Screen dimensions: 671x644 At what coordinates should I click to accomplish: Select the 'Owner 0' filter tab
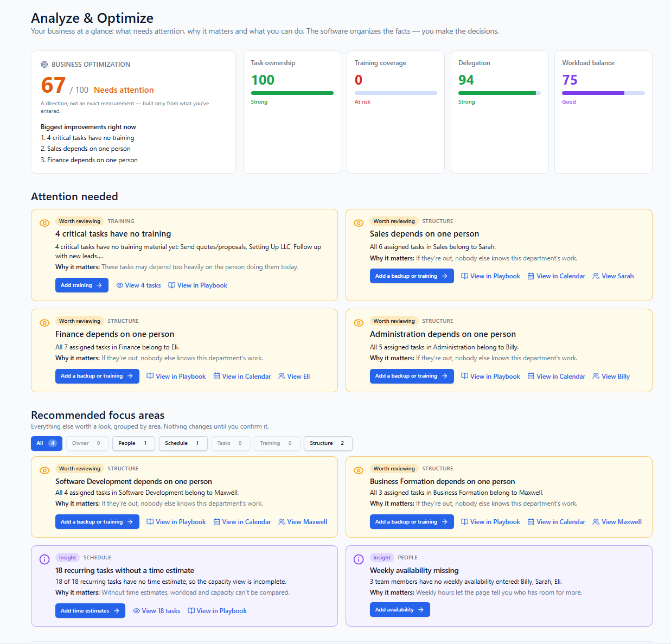click(x=87, y=443)
